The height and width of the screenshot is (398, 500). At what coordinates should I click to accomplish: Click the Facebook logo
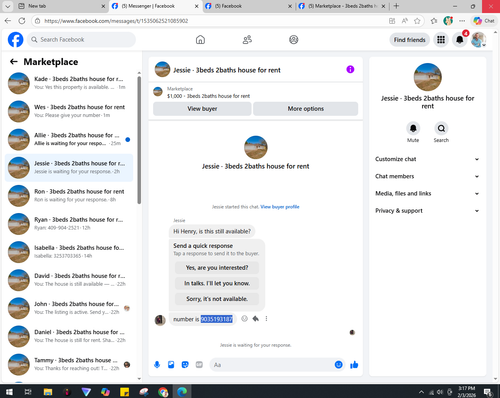(16, 40)
